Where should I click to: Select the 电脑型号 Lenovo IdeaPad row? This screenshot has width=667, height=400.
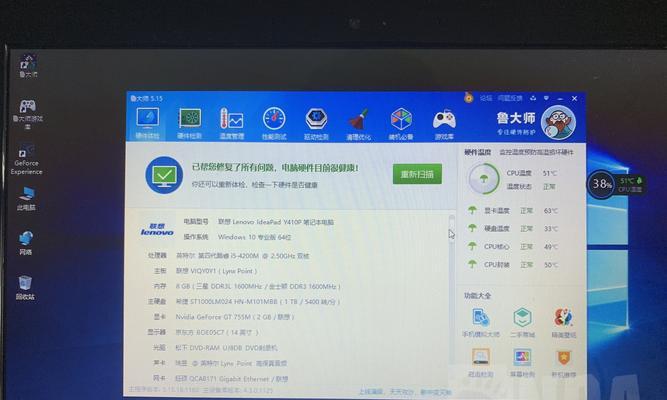coord(259,222)
